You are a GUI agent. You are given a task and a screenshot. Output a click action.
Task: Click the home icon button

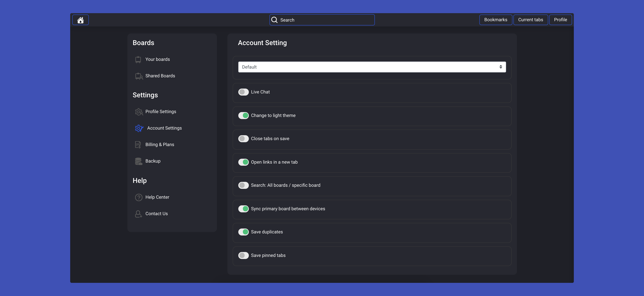click(80, 20)
